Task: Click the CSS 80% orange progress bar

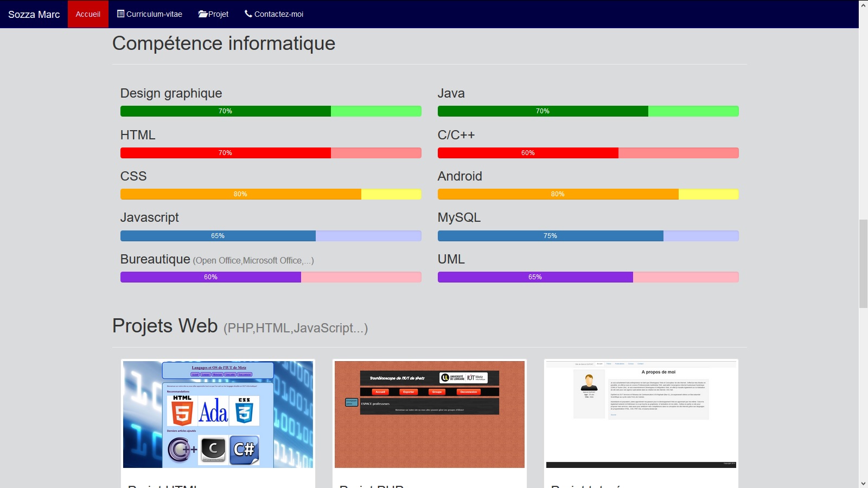Action: [271, 194]
